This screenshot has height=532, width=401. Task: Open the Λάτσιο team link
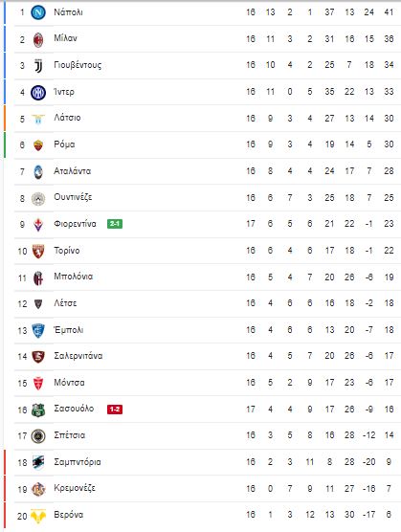(67, 118)
